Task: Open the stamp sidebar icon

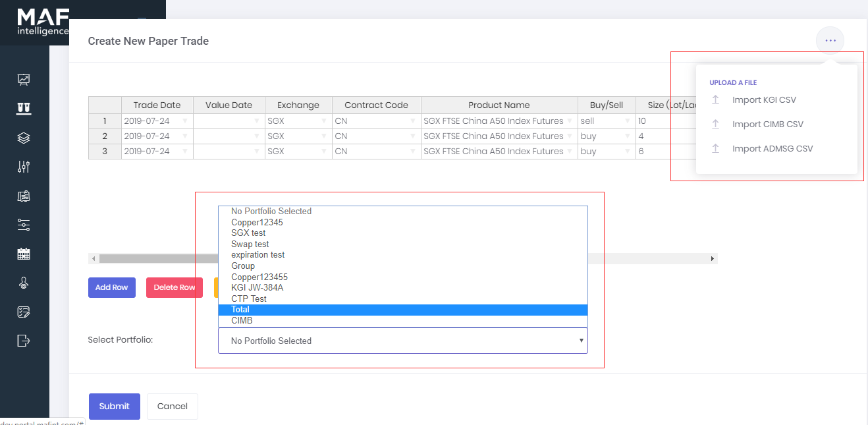Action: point(24,283)
